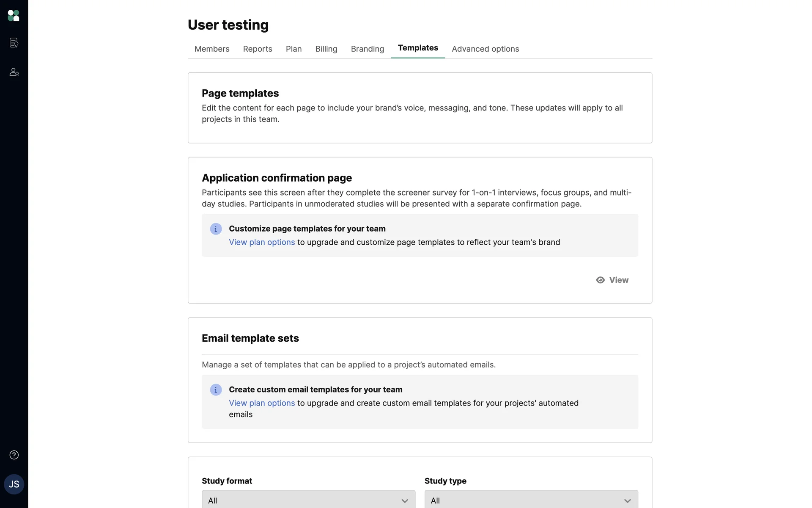Click the eye icon next to View
The width and height of the screenshot is (812, 508).
coord(600,280)
